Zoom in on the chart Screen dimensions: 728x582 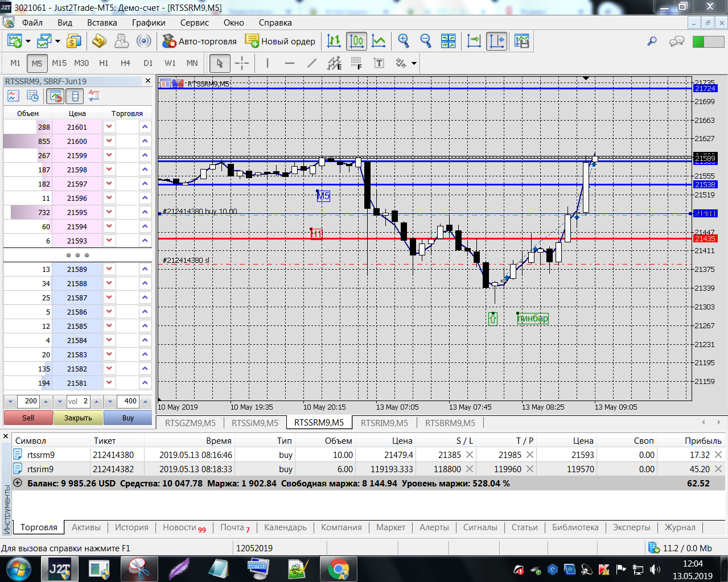tap(404, 41)
